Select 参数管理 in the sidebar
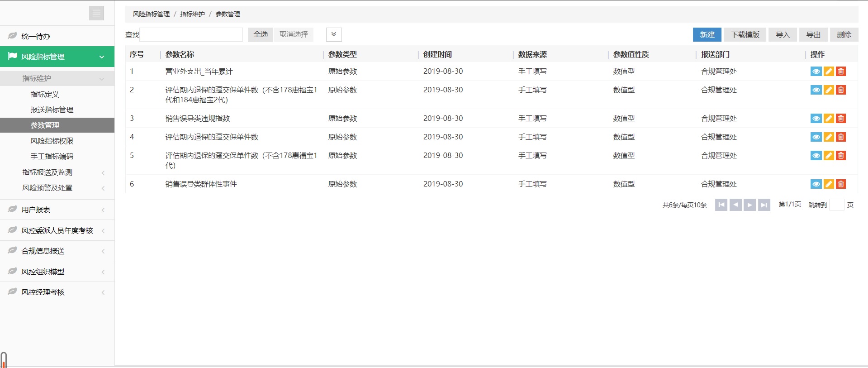 pos(57,125)
